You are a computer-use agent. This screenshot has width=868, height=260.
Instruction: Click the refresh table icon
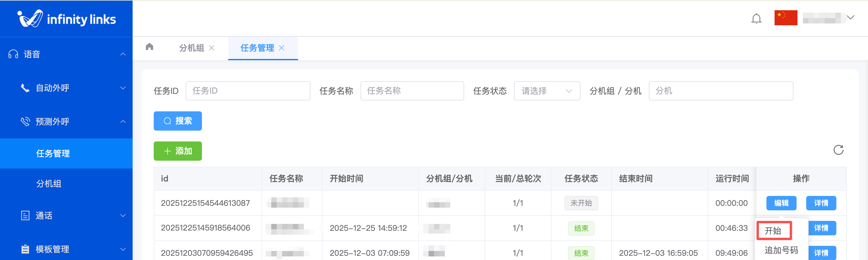click(838, 150)
